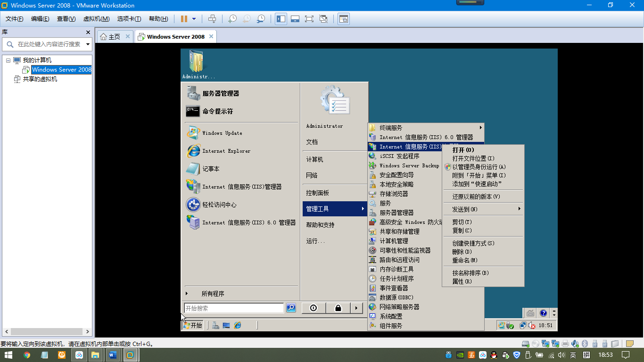
Task: Click the muted volume icon in VM tray
Action: tap(532, 325)
